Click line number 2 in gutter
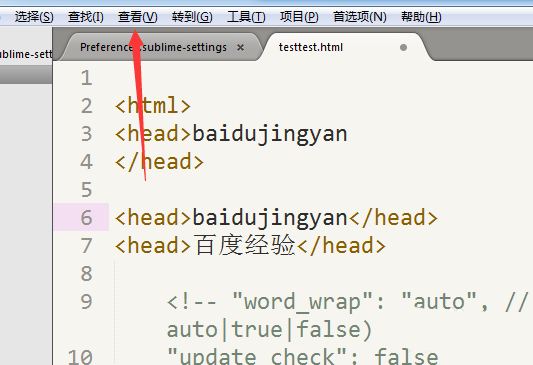 (87, 106)
